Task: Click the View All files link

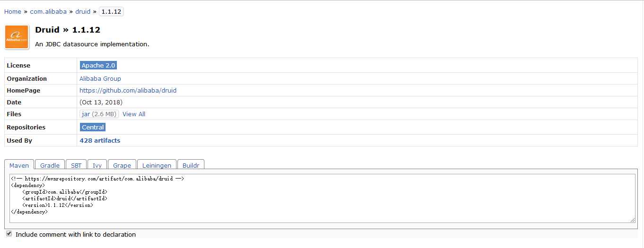Action: (134, 114)
